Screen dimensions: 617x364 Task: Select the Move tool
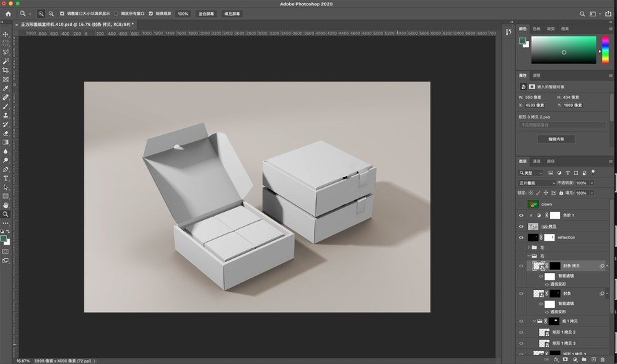point(5,35)
